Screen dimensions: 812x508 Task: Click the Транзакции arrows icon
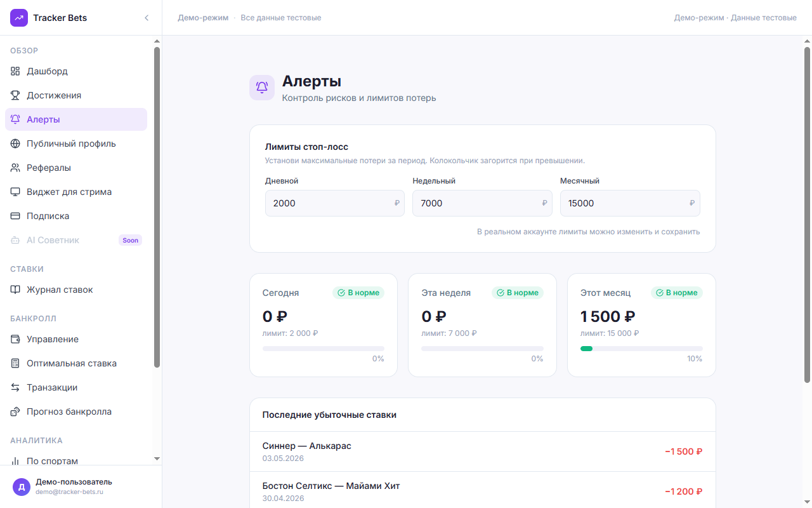pyautogui.click(x=15, y=387)
